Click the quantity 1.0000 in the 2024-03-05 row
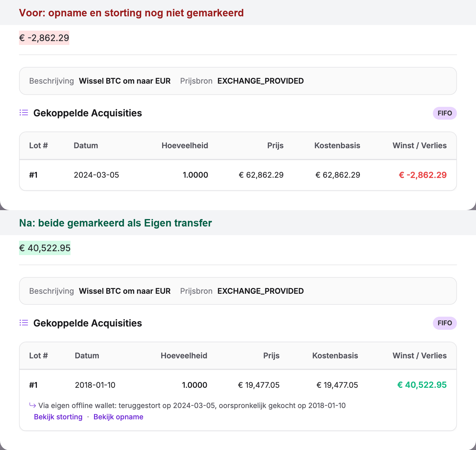Image resolution: width=476 pixels, height=450 pixels. pos(195,175)
